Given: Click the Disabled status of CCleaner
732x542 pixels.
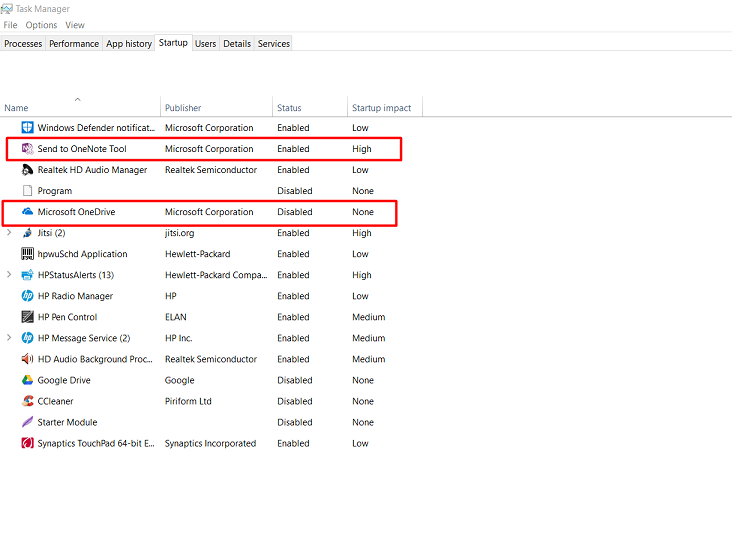Looking at the screenshot, I should point(295,401).
